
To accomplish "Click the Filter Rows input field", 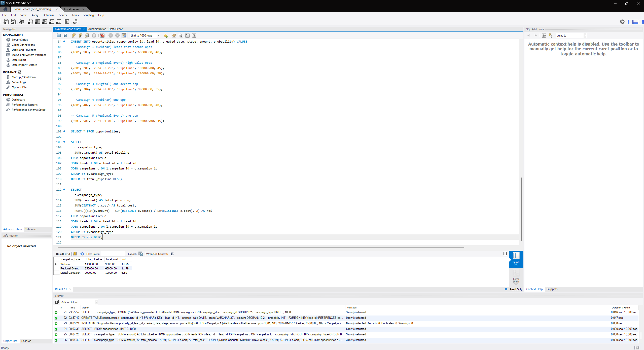I will [113, 254].
